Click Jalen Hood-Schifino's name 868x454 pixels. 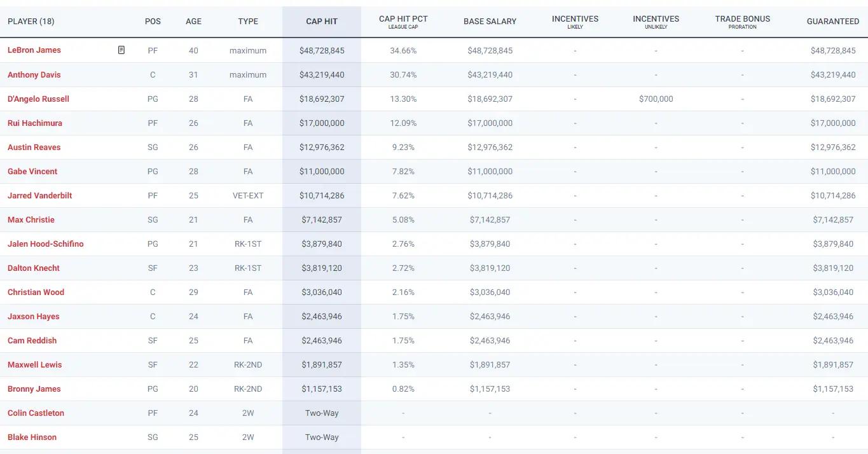(x=45, y=244)
